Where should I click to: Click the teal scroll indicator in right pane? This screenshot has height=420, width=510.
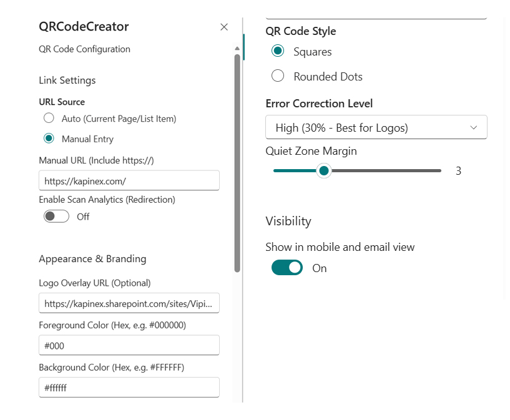coord(243,47)
